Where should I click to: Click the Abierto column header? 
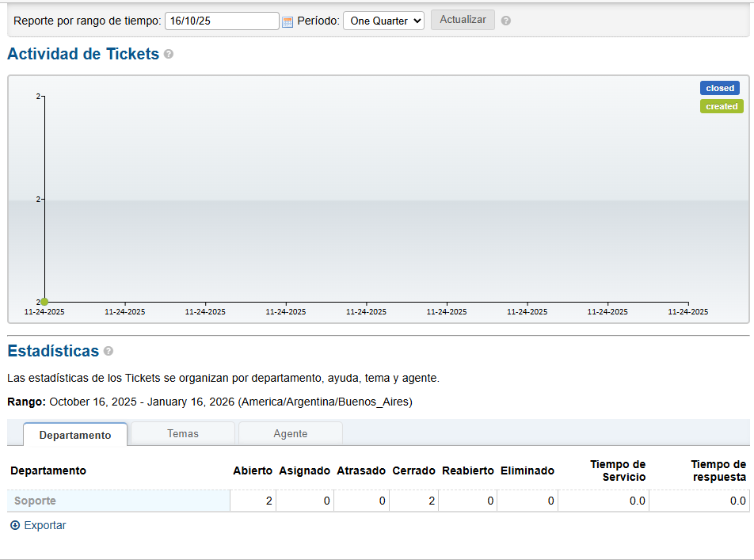(253, 470)
